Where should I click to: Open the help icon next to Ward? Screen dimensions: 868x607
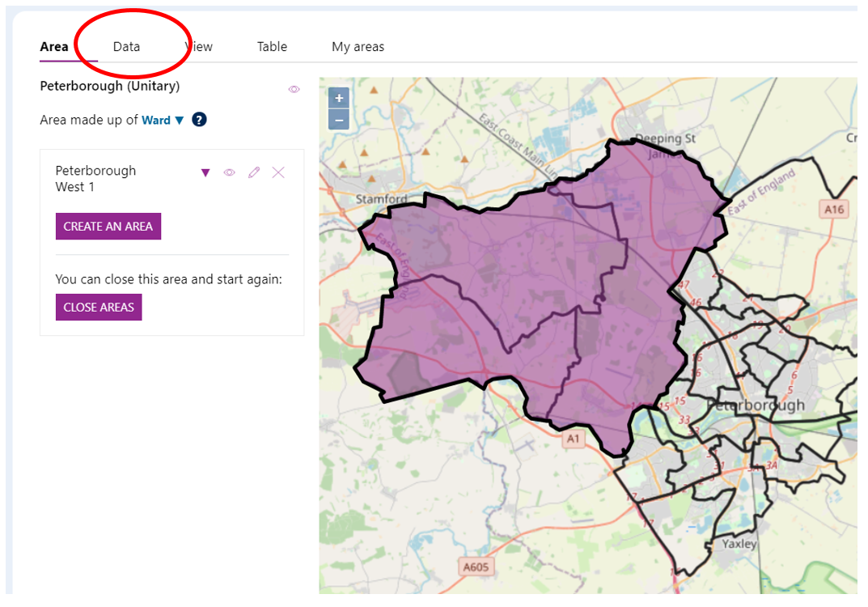click(x=198, y=119)
